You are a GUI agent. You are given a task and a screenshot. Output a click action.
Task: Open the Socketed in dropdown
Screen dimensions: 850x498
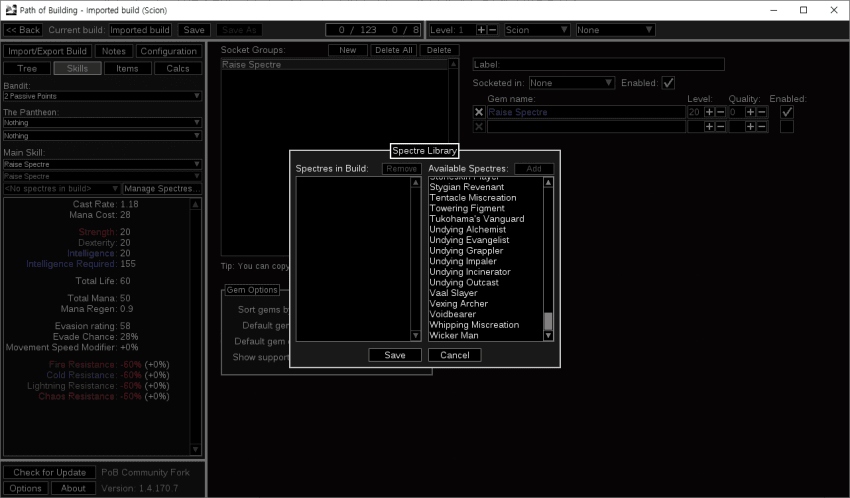pyautogui.click(x=571, y=83)
